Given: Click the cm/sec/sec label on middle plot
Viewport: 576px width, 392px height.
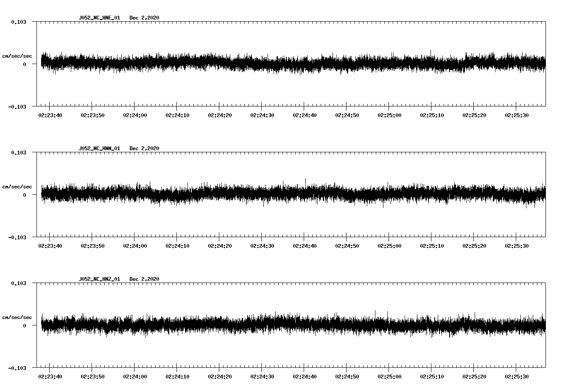Looking at the screenshot, I should [17, 186].
